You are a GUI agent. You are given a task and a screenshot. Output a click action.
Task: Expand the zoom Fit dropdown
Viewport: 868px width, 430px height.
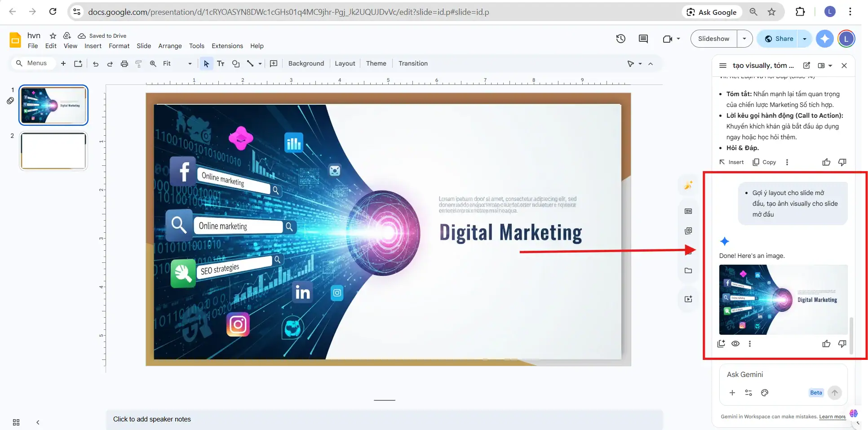tap(190, 64)
